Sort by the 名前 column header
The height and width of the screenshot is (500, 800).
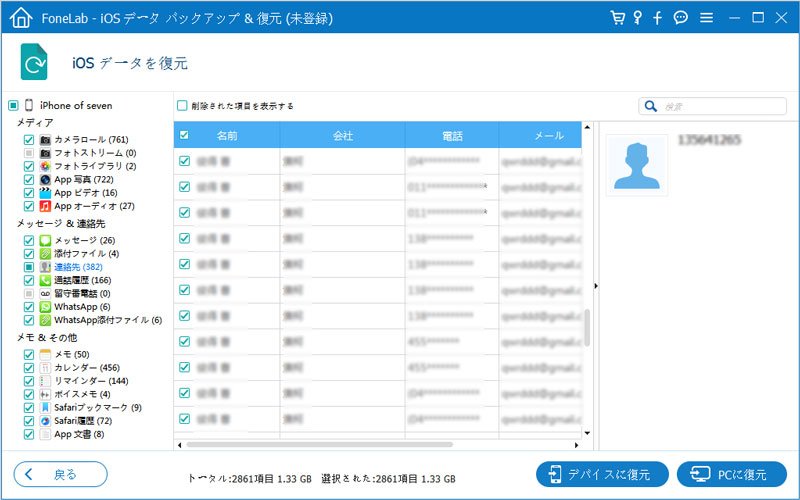(x=227, y=135)
